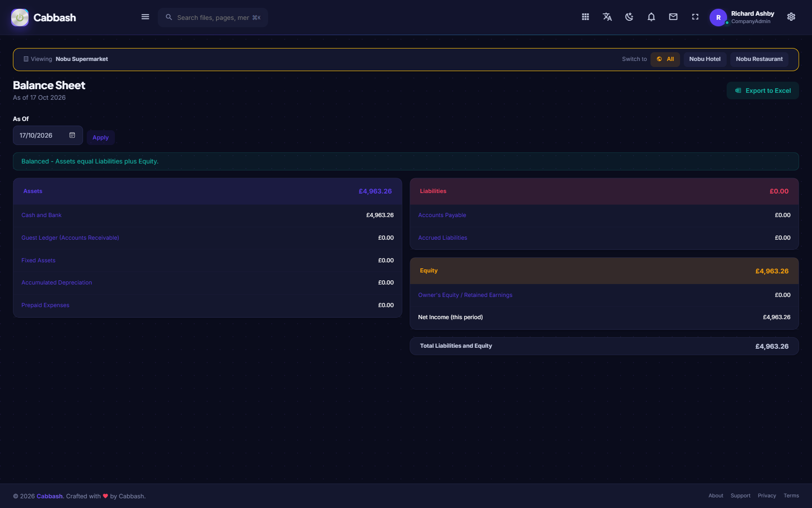Open the Terms footer link
Screen dimensions: 812x508
coord(791,496)
